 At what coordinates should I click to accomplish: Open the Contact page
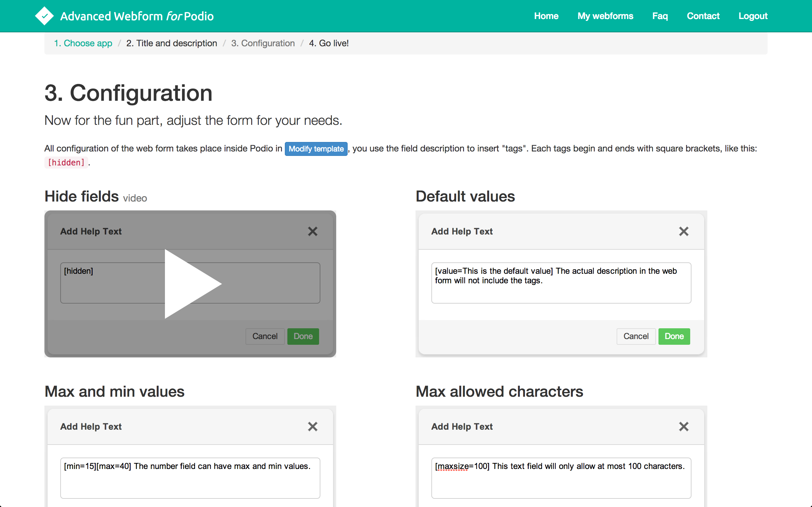(x=703, y=16)
